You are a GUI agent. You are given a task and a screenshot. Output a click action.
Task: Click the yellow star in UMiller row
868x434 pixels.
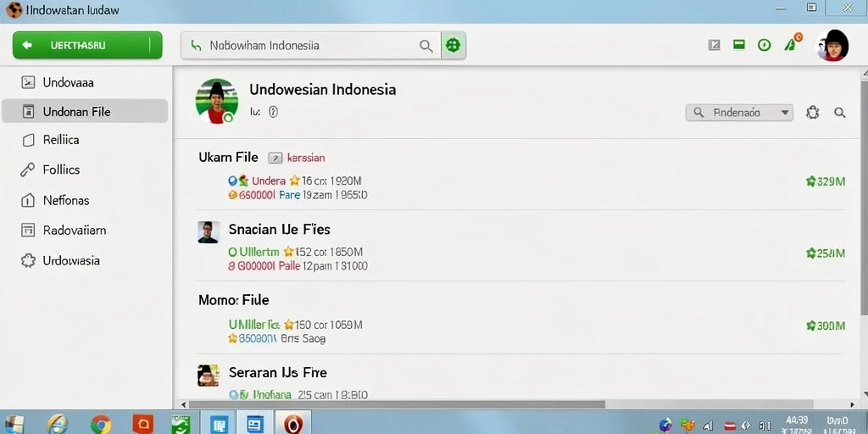click(288, 325)
